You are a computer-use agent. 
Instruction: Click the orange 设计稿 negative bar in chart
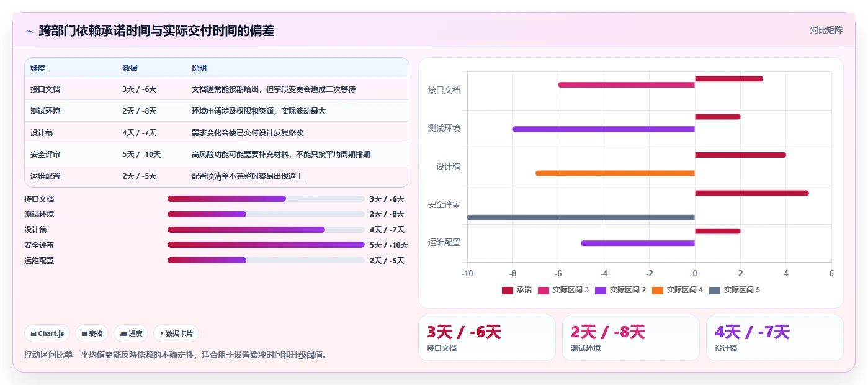(615, 173)
